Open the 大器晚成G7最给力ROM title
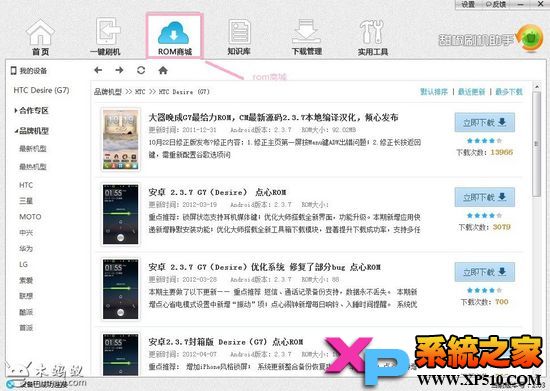The image size is (550, 391). pos(273,117)
